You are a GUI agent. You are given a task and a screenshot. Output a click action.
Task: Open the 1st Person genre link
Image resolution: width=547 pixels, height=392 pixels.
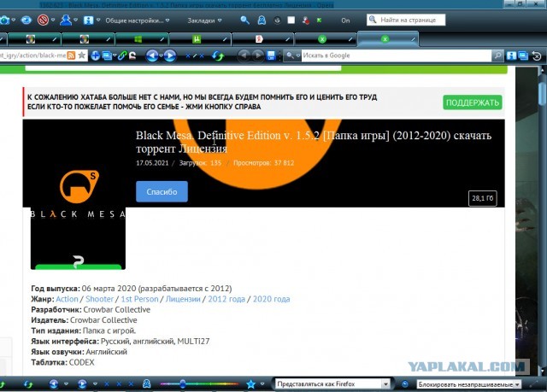[x=139, y=299]
